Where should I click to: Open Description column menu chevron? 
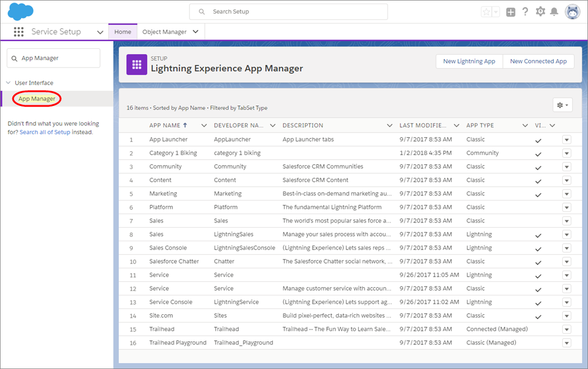tap(390, 125)
